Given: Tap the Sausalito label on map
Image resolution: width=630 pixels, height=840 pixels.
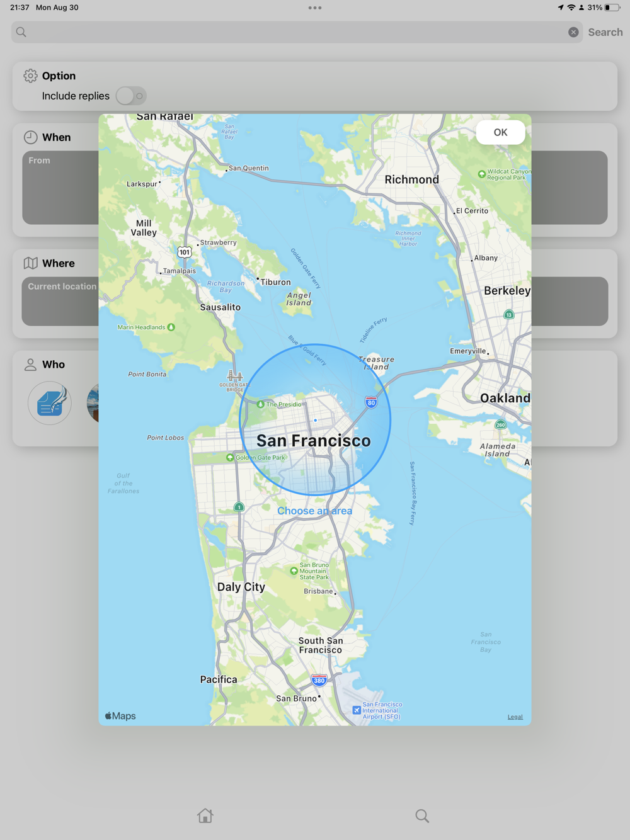Looking at the screenshot, I should (220, 307).
